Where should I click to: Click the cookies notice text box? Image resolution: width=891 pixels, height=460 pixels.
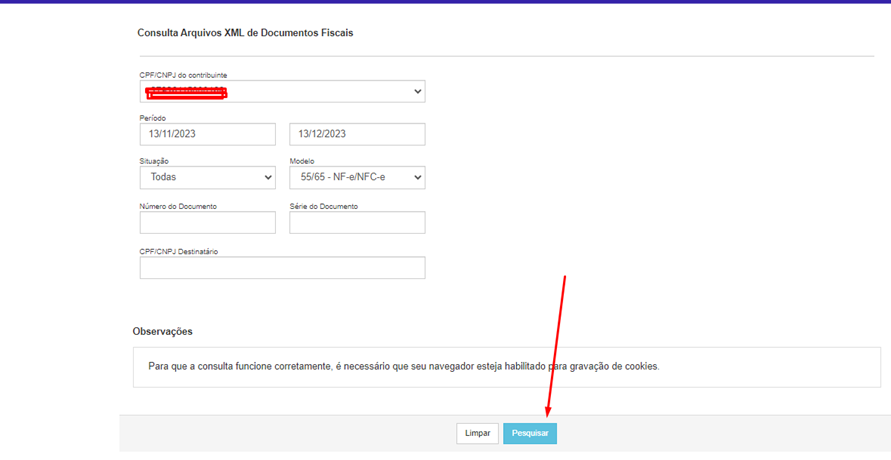506,367
